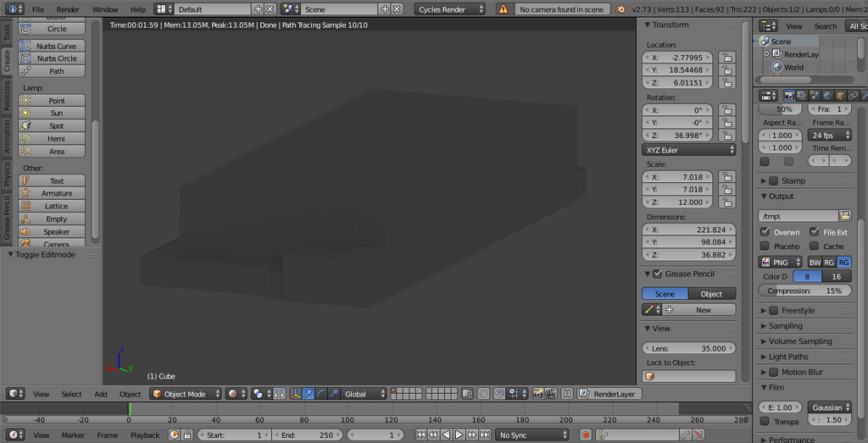Enable the Stamp checkbox
The image size is (868, 443).
click(x=774, y=181)
